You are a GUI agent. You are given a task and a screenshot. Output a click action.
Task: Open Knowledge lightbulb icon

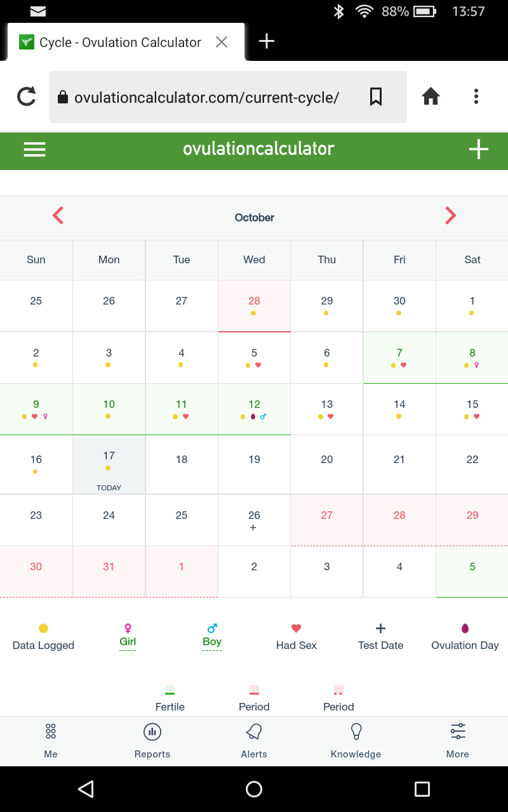356,732
